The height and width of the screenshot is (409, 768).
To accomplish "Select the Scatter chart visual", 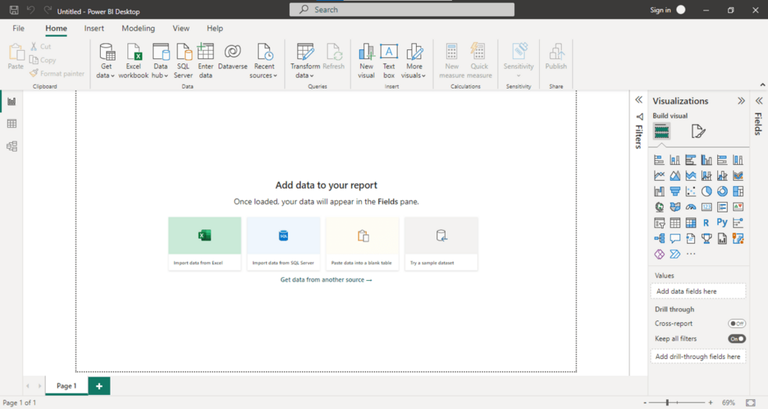I will [x=691, y=191].
